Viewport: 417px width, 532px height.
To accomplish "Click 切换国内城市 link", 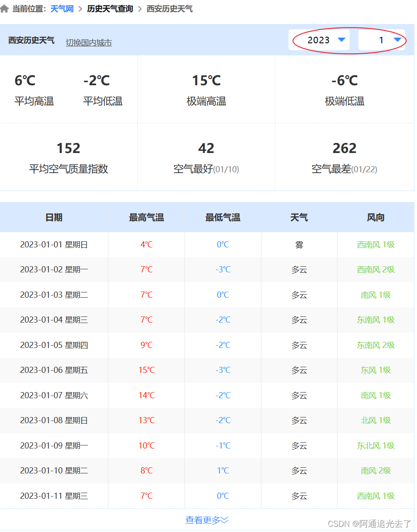I will (89, 42).
